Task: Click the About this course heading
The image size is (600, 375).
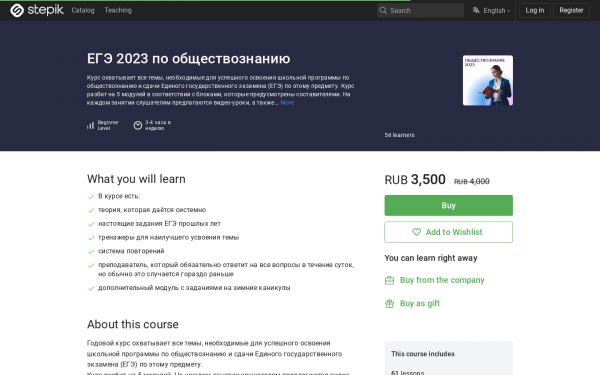Action: click(132, 324)
